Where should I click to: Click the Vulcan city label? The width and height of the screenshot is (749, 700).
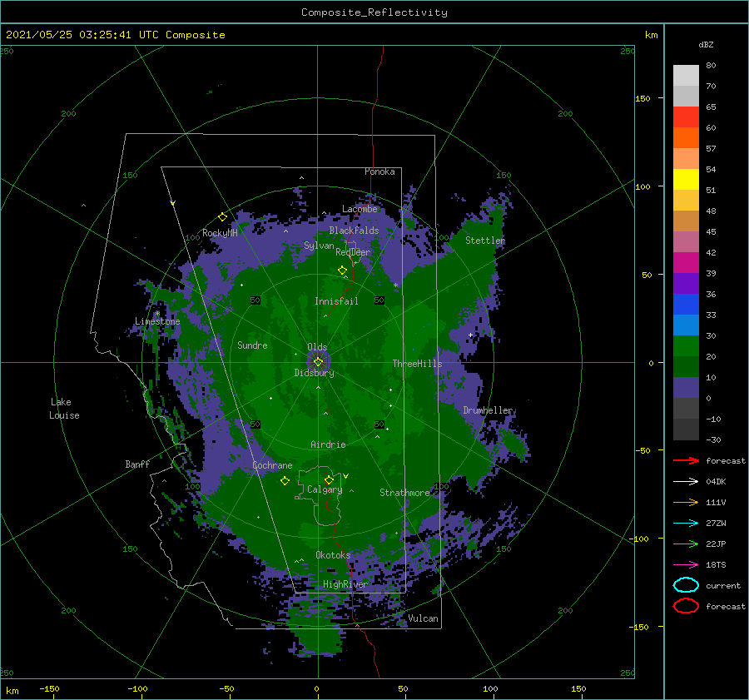point(424,618)
